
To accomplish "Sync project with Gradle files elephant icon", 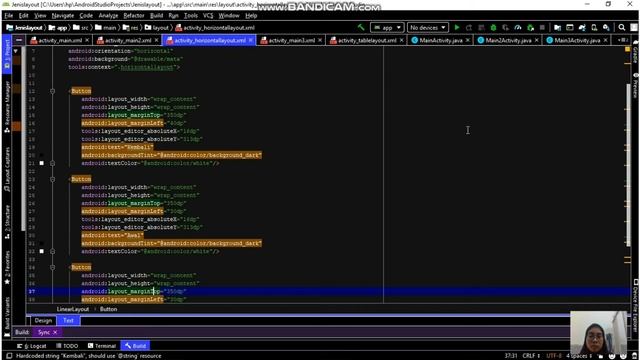I will (x=582, y=27).
